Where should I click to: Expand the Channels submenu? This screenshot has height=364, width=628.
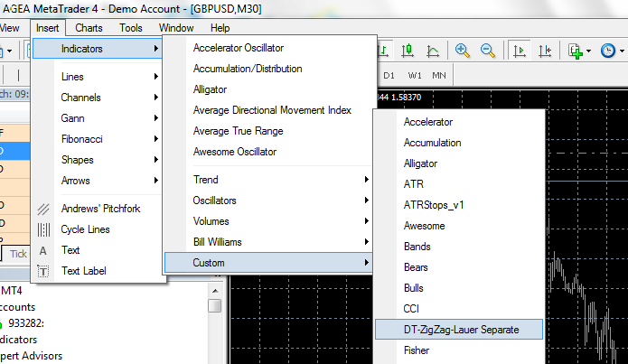[97, 98]
